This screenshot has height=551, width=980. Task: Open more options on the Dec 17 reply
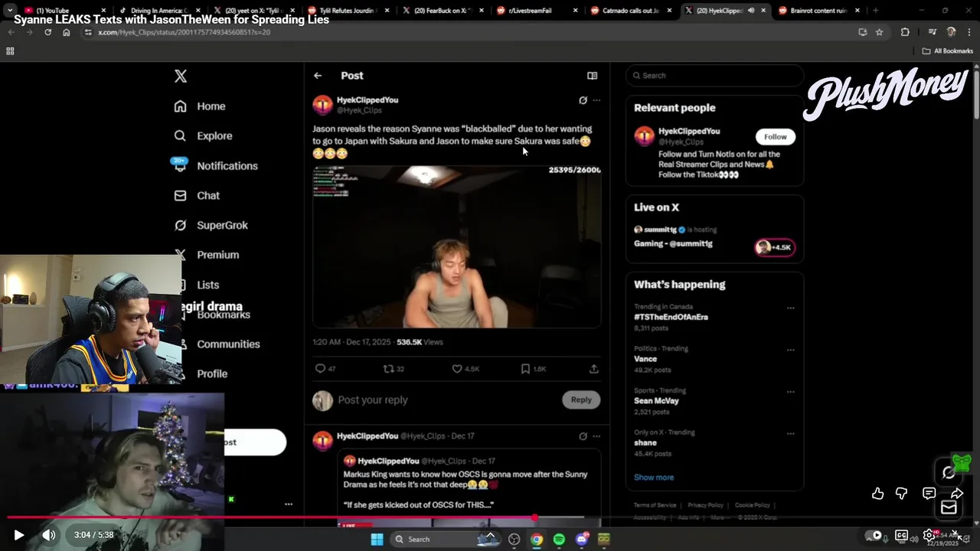(x=596, y=436)
